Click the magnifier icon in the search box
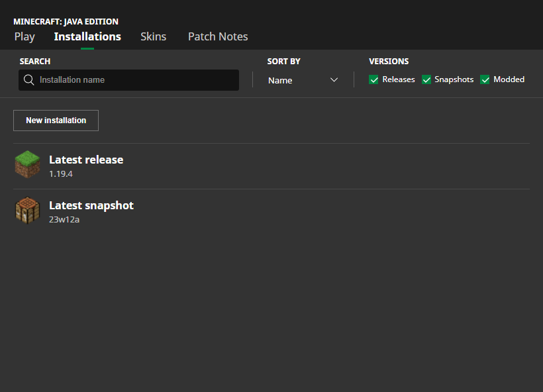This screenshot has width=543, height=392. tap(28, 80)
